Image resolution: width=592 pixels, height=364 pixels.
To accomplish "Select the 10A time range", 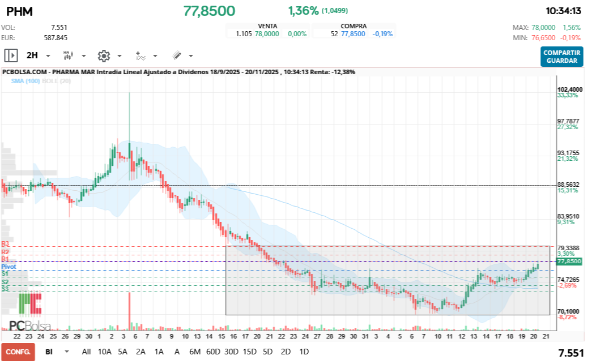I will tap(105, 352).
